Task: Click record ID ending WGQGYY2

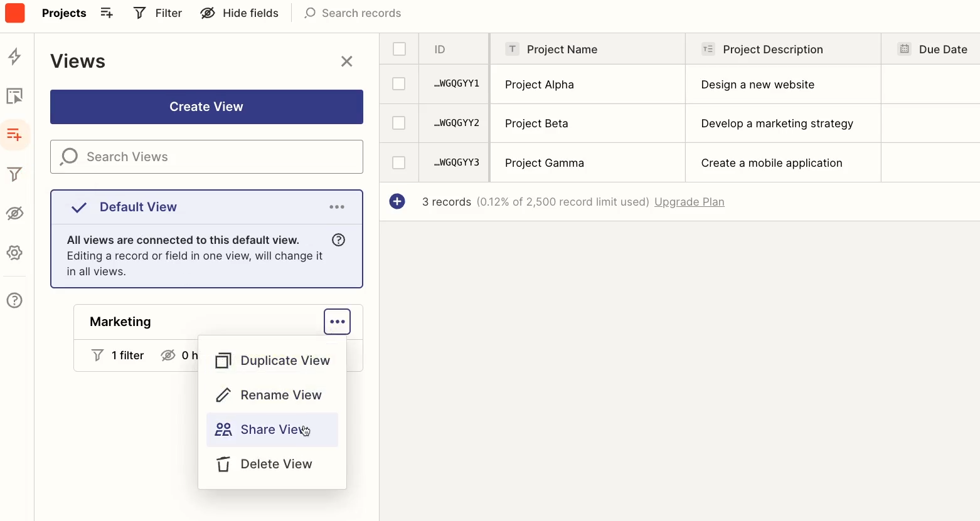Action: point(454,123)
